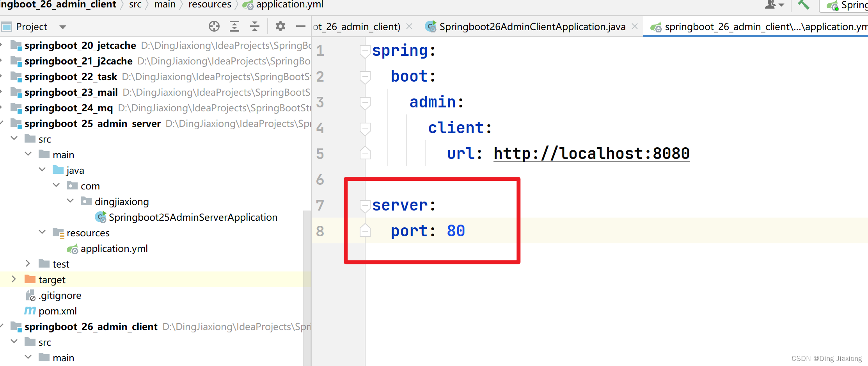
Task: Open the pom.xml file
Action: point(58,311)
